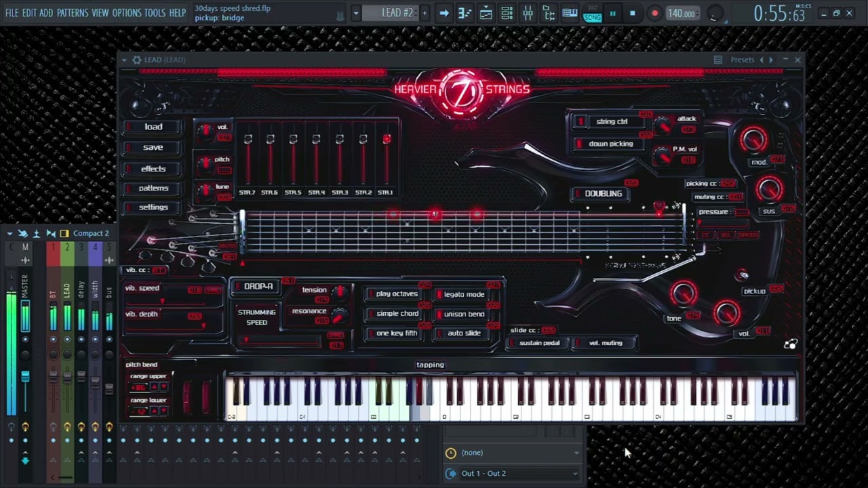Click the sus. knob

tap(769, 190)
